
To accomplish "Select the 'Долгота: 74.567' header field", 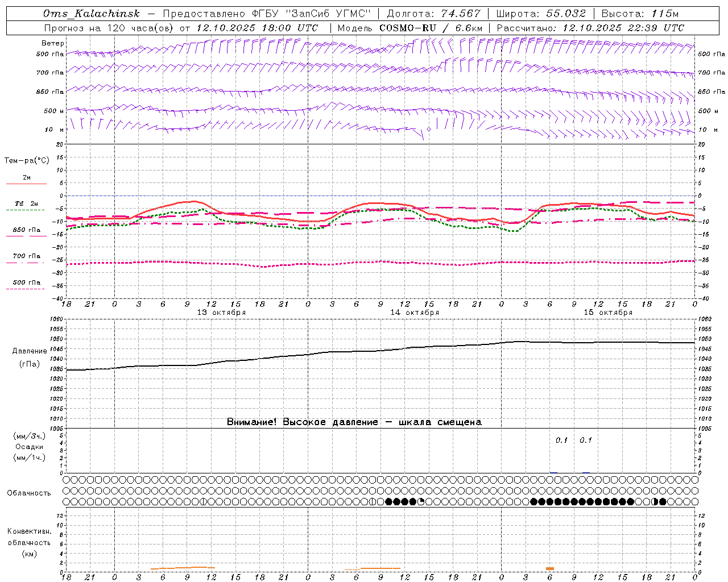I will [x=433, y=14].
